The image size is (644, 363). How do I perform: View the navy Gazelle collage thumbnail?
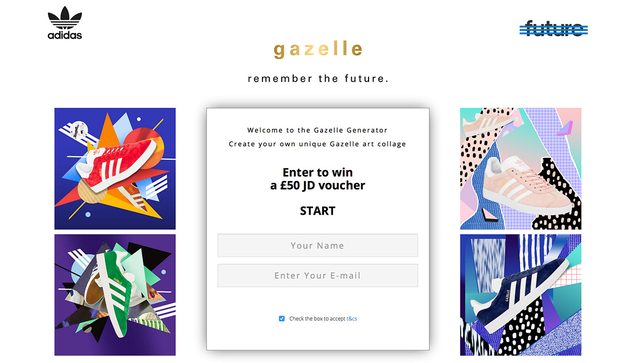tap(521, 295)
